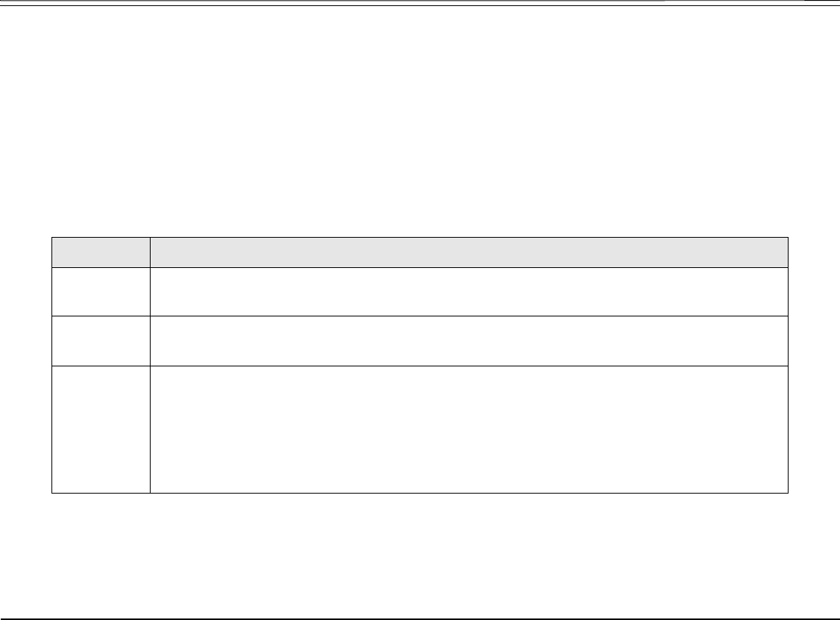Click the border below the gray header row
840x620 pixels.
tap(420, 267)
